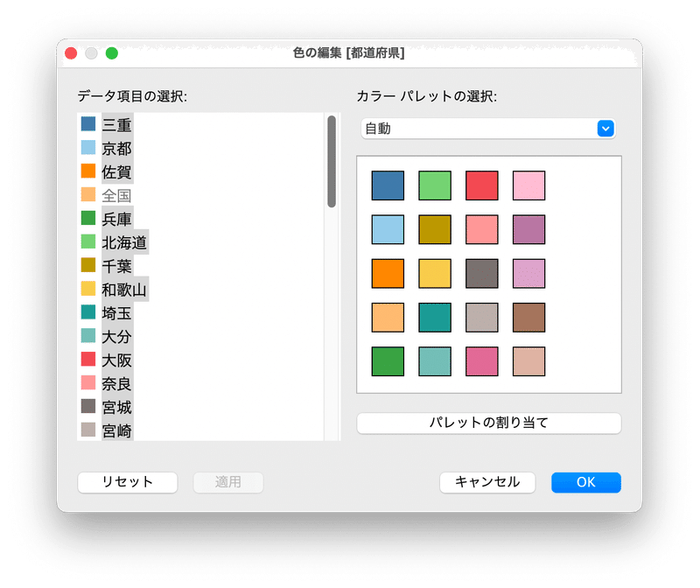Select the 和歌山 data item
This screenshot has height=588, width=700.
pyautogui.click(x=124, y=290)
